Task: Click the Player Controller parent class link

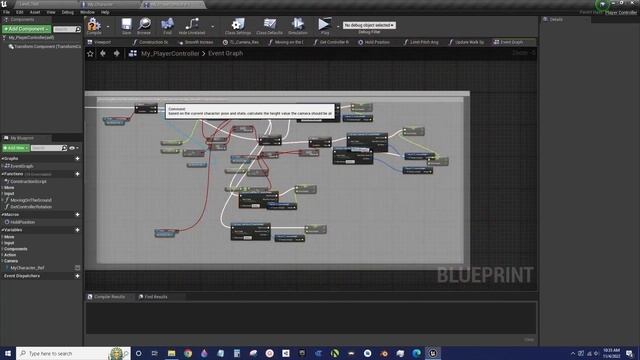Action: (x=621, y=12)
